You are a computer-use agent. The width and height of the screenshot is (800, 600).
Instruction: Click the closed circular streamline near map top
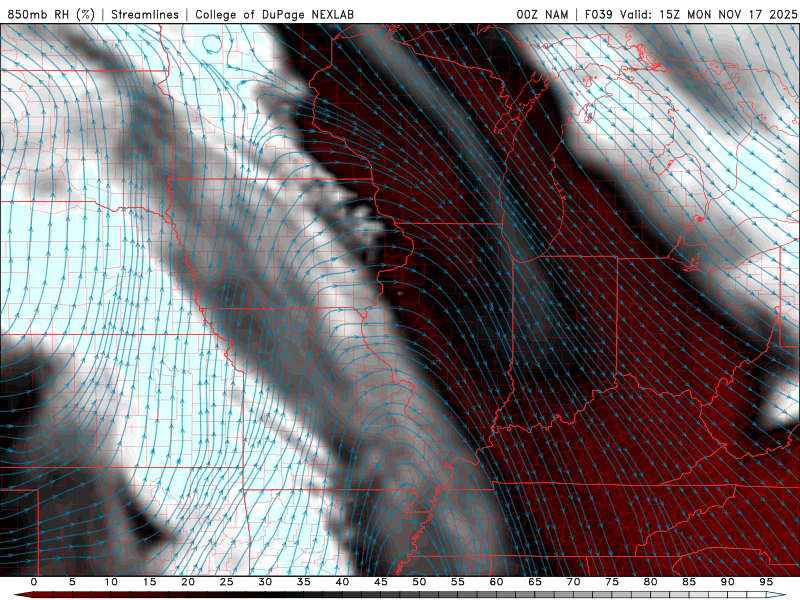coord(212,44)
